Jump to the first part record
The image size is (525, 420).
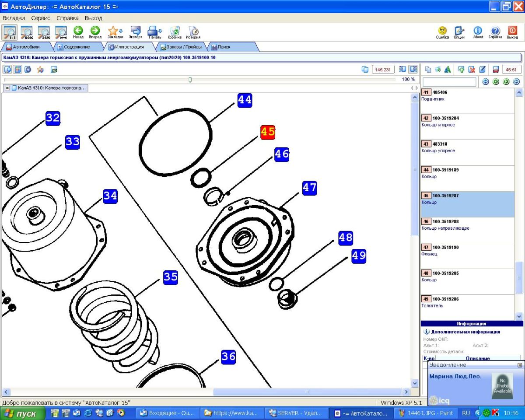coord(486,82)
